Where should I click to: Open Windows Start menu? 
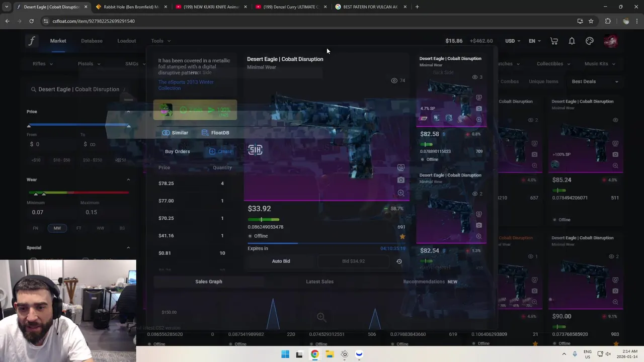tap(285, 354)
